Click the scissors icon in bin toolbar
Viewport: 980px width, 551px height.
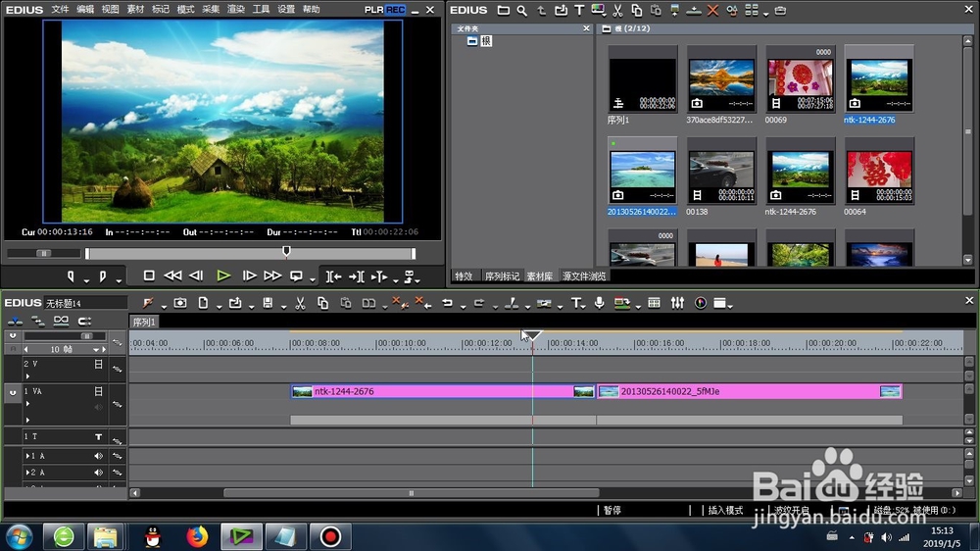(x=617, y=11)
